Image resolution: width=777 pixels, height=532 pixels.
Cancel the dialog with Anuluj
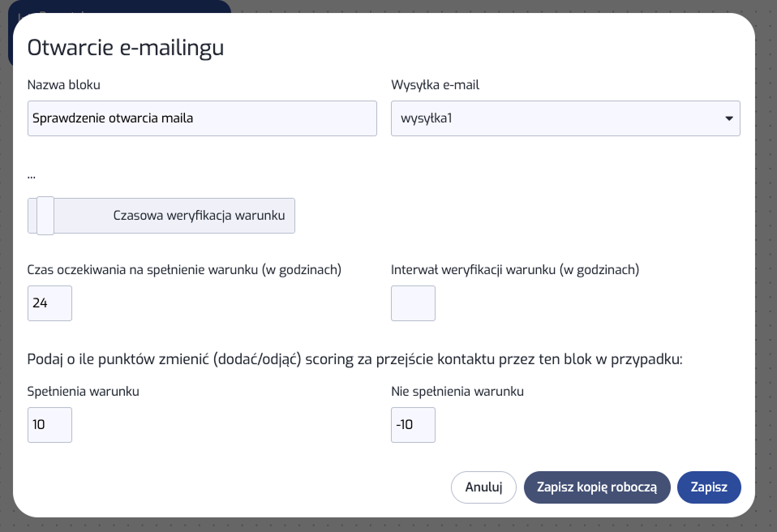click(483, 487)
